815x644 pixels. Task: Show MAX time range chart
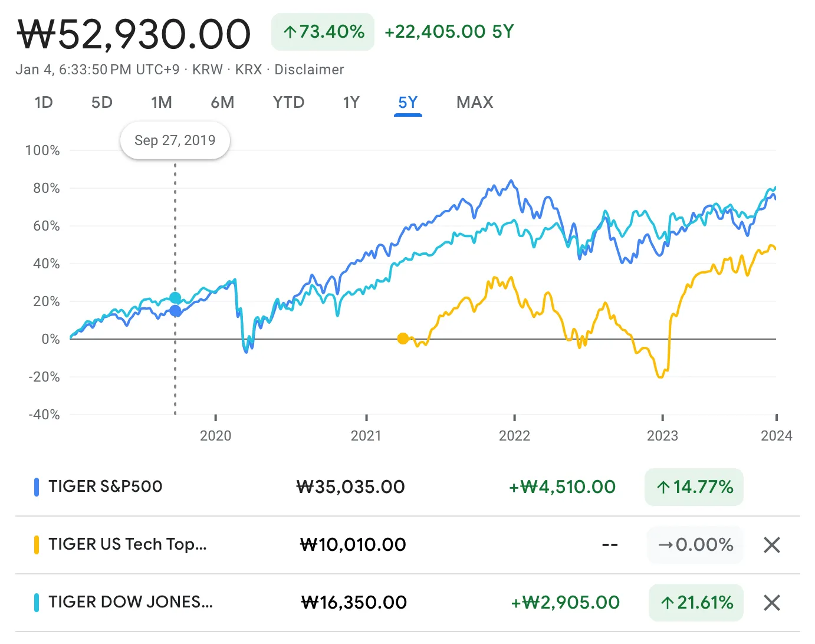click(x=474, y=103)
